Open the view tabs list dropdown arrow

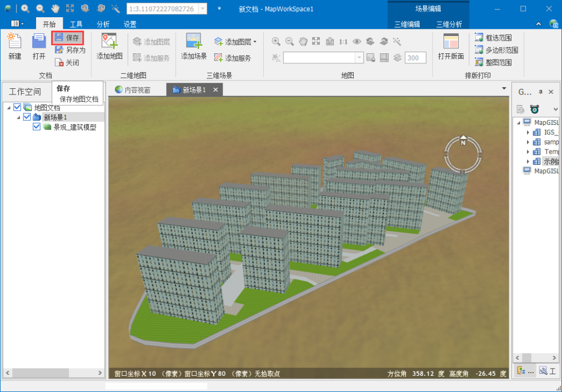504,88
